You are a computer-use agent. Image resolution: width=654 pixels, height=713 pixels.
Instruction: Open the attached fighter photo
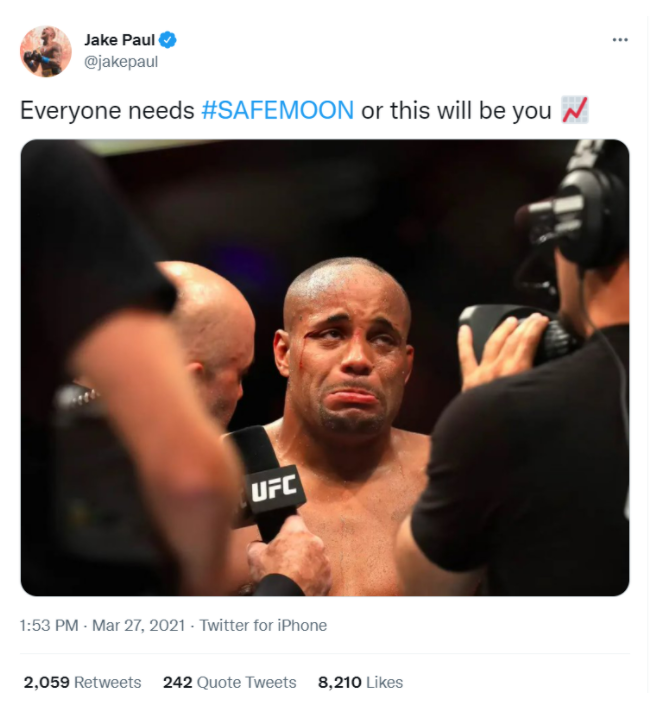325,367
